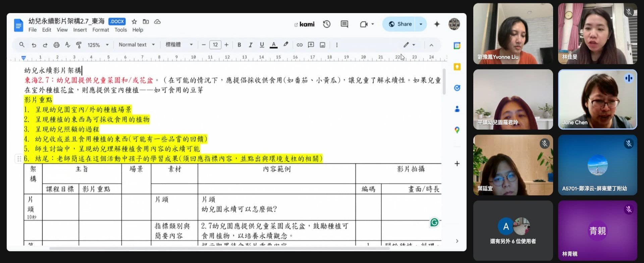Click the font size field showing 12

tap(215, 45)
